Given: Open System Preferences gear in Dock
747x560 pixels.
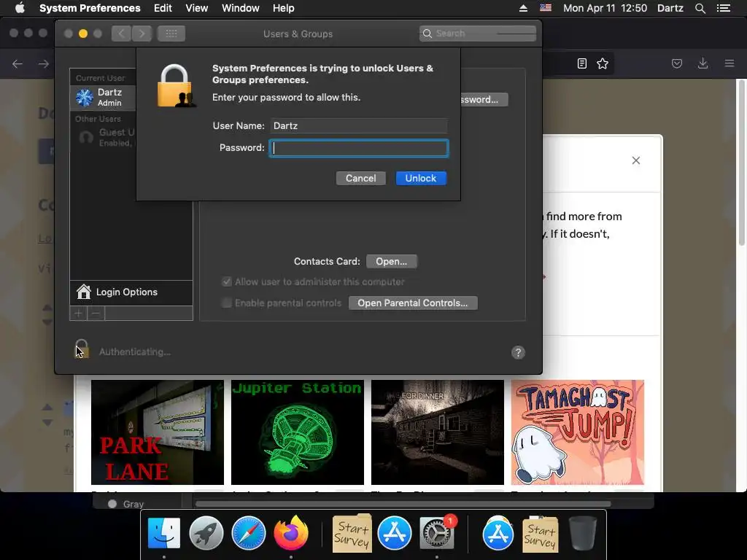Looking at the screenshot, I should pyautogui.click(x=436, y=533).
